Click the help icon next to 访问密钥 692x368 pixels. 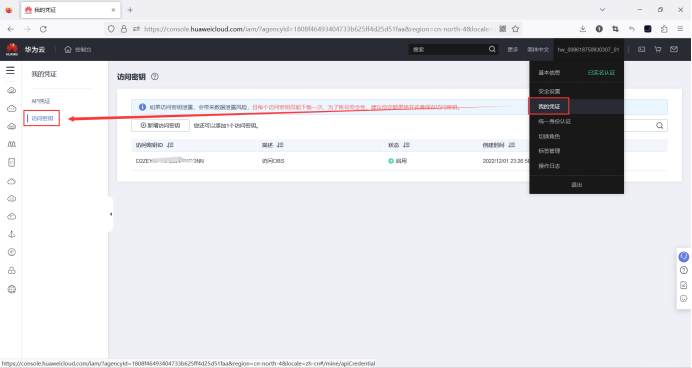154,76
